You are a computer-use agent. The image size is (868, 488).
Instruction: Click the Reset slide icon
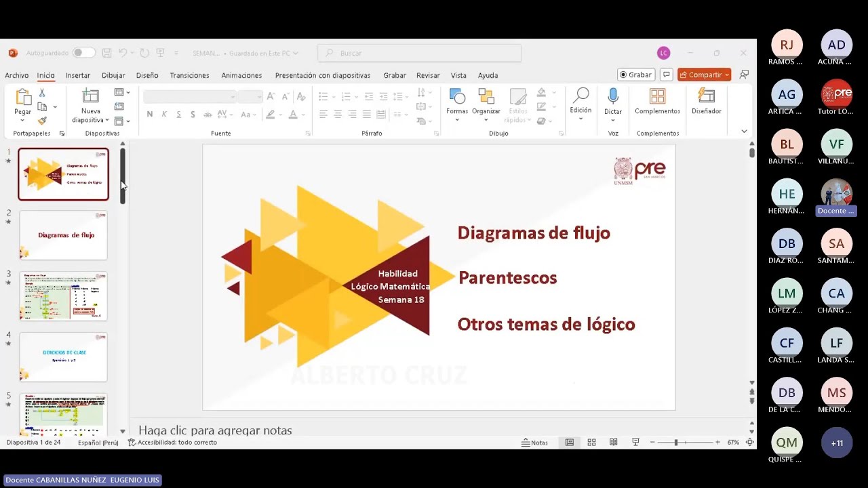click(x=119, y=106)
